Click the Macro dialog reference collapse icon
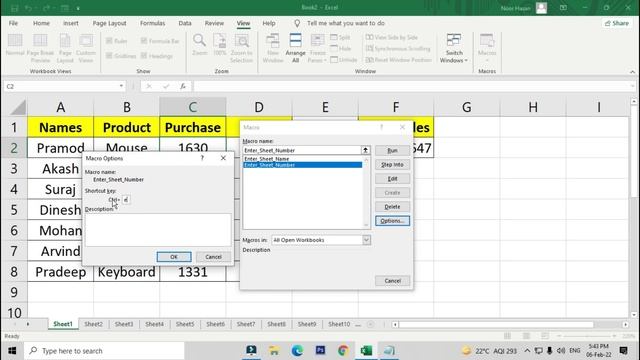This screenshot has height=360, width=640. (x=365, y=150)
